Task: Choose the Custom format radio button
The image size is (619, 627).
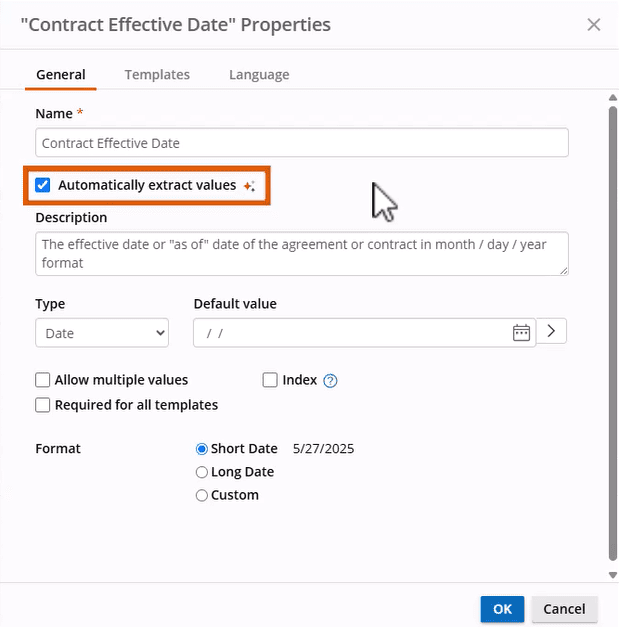Action: click(202, 495)
